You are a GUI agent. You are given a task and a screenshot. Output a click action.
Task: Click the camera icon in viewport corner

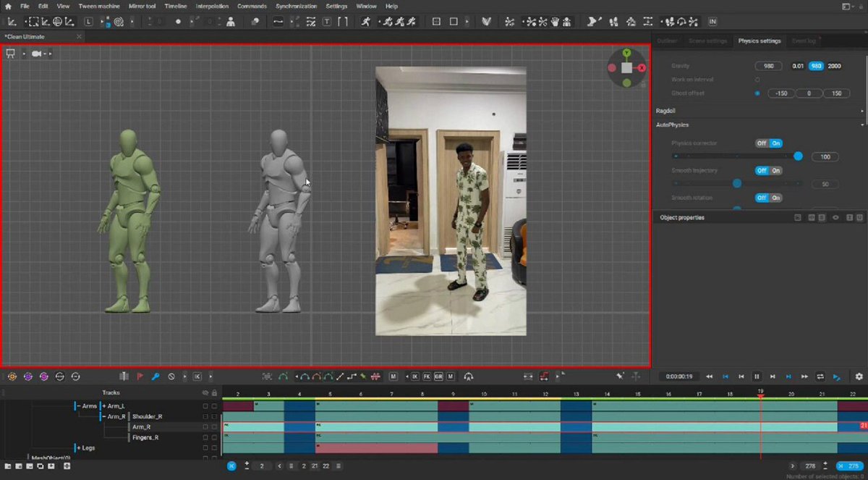37,54
